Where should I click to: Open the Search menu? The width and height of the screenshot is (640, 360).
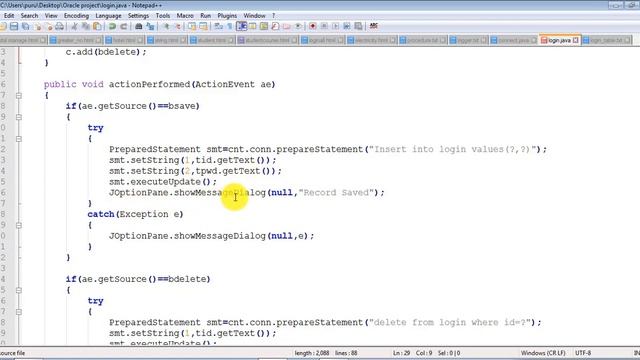tap(29, 16)
